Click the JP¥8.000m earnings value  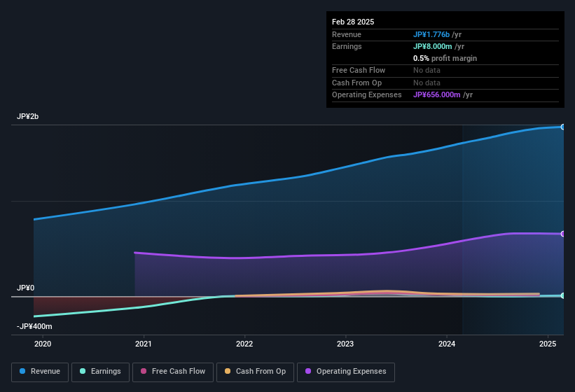(x=432, y=46)
